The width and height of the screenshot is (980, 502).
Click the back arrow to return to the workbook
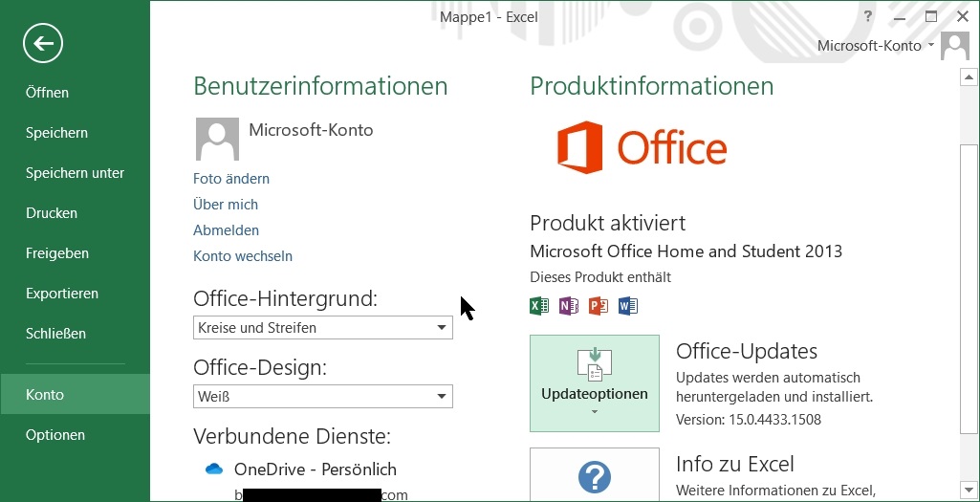tap(43, 42)
